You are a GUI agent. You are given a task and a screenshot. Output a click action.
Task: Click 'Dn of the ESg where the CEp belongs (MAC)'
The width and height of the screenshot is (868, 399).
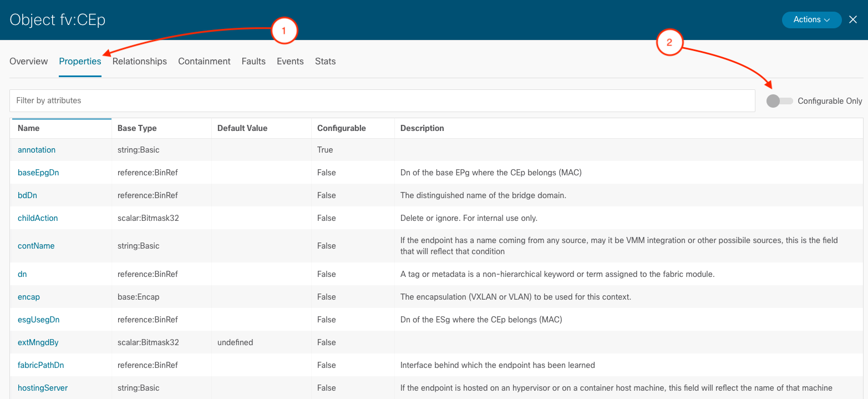(x=481, y=320)
